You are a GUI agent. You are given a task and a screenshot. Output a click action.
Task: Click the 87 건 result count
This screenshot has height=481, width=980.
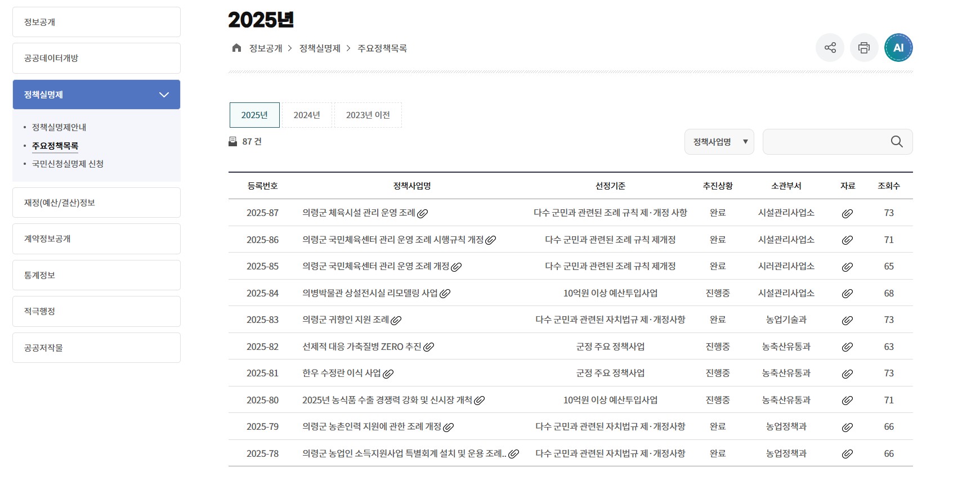[x=252, y=141]
